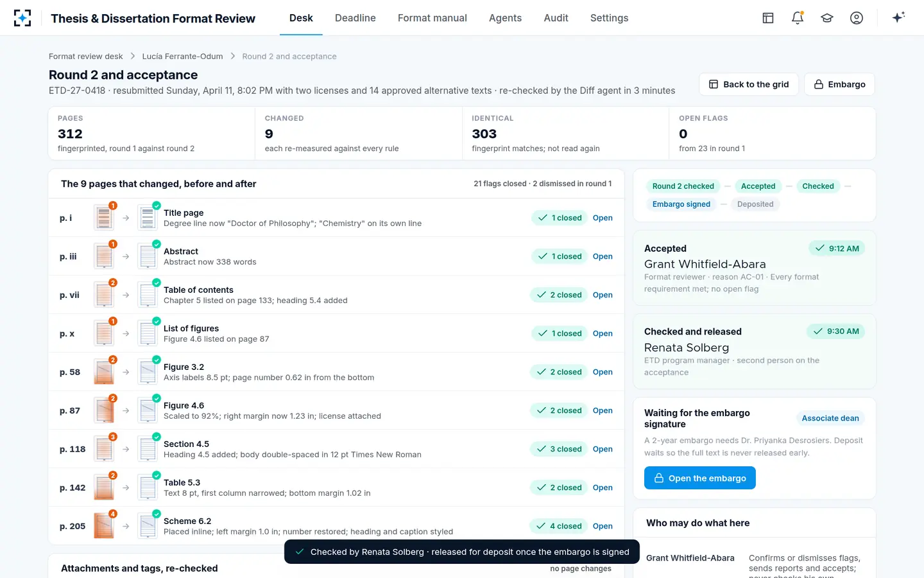This screenshot has width=924, height=578.
Task: Open the Settings tab
Action: coord(609,18)
